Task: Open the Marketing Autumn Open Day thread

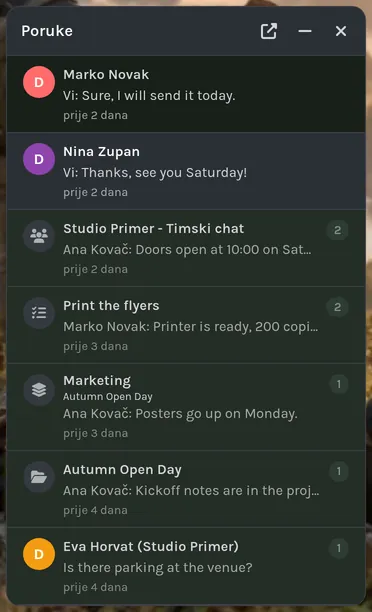Action: click(x=186, y=407)
